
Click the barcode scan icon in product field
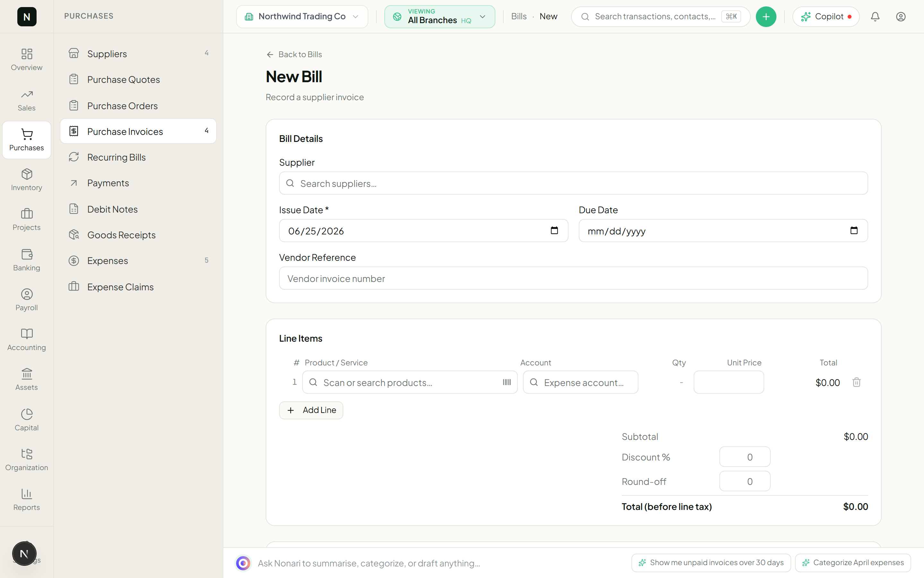pos(507,382)
